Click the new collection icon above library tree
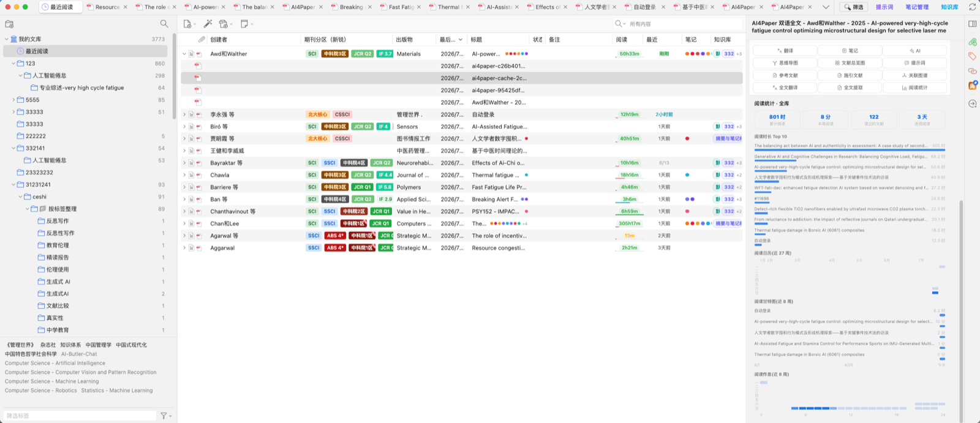 point(9,24)
